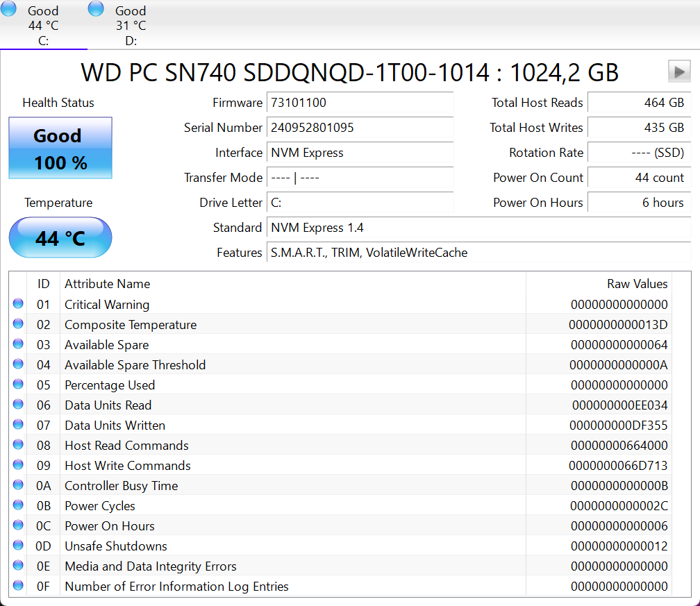Switch to the C: drive tab
This screenshot has height=606, width=700.
coord(44,26)
